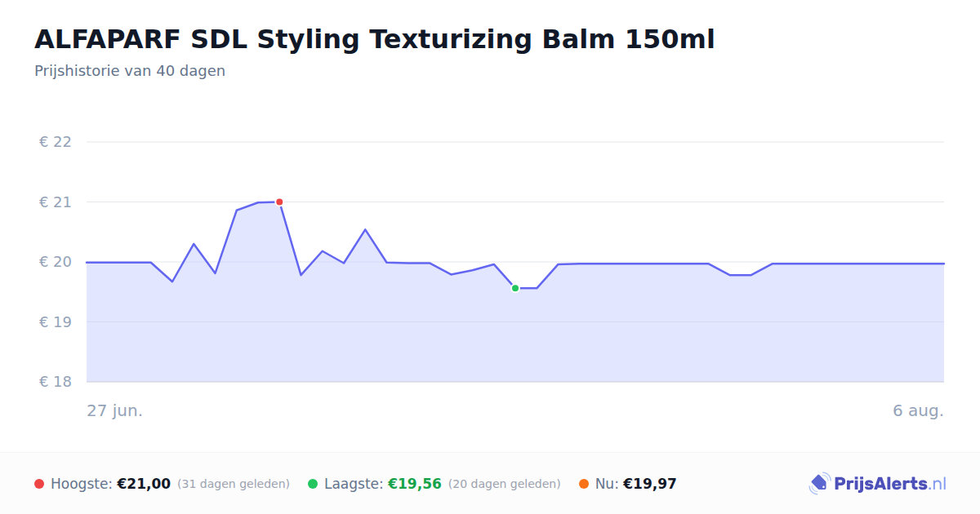The width and height of the screenshot is (980, 514).
Task: Click the €21,00 highest price value
Action: [144, 484]
